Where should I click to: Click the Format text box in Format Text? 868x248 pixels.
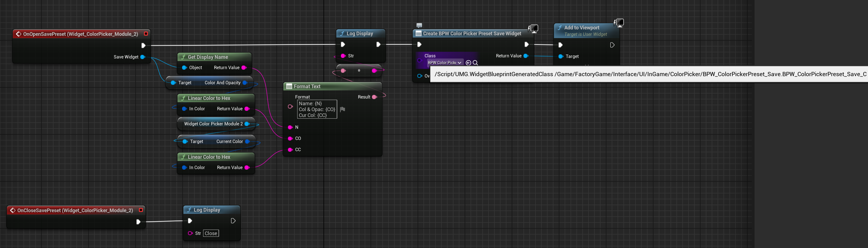(317, 109)
